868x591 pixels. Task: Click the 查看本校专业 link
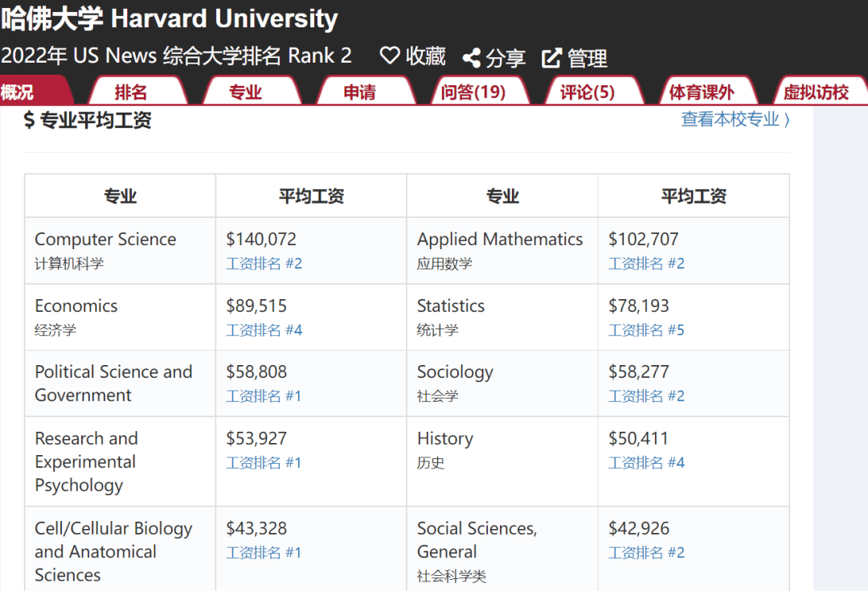point(735,120)
